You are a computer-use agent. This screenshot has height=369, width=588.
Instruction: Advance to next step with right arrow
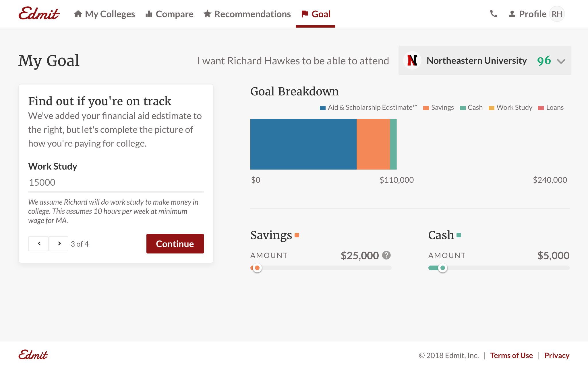click(x=58, y=244)
